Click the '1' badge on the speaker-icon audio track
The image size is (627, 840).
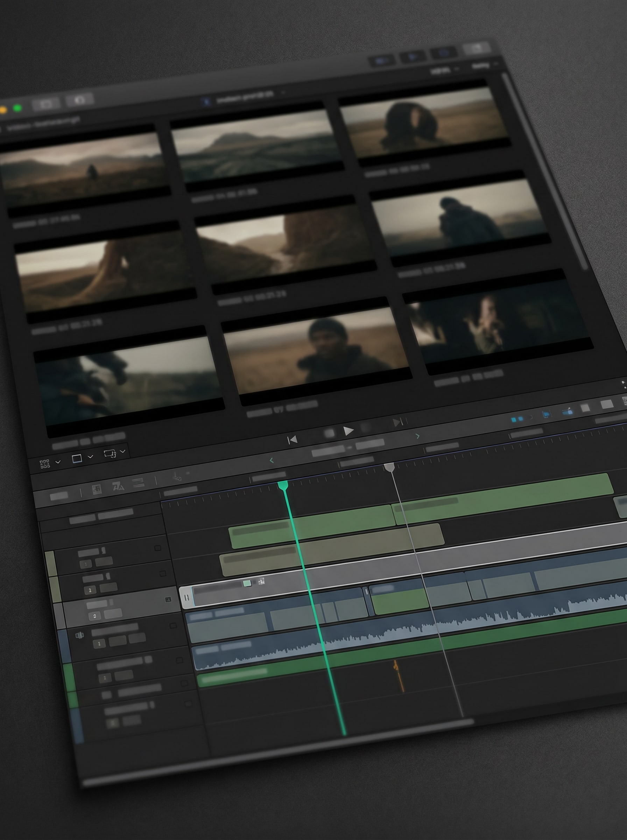pos(99,643)
